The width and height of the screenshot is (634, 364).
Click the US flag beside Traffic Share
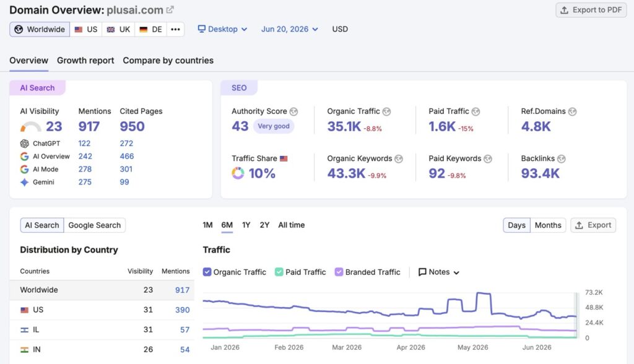pos(284,158)
